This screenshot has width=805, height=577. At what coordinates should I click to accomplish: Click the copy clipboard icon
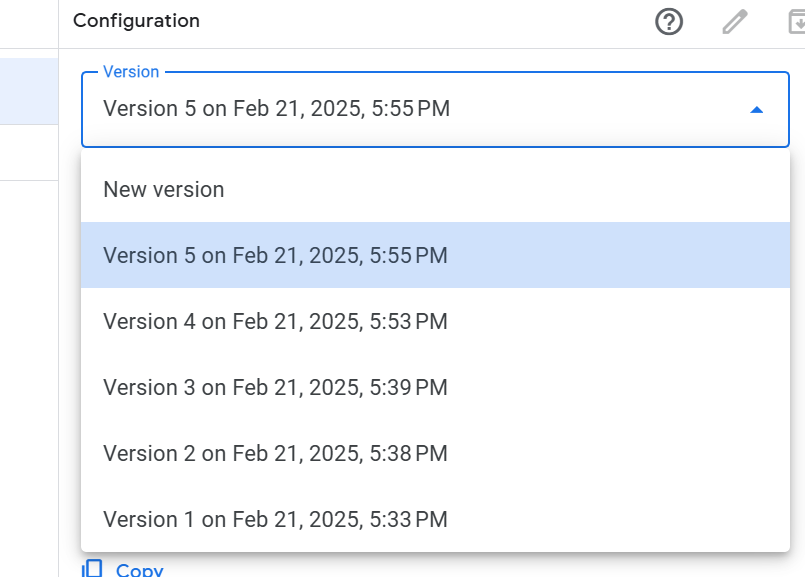coord(92,568)
